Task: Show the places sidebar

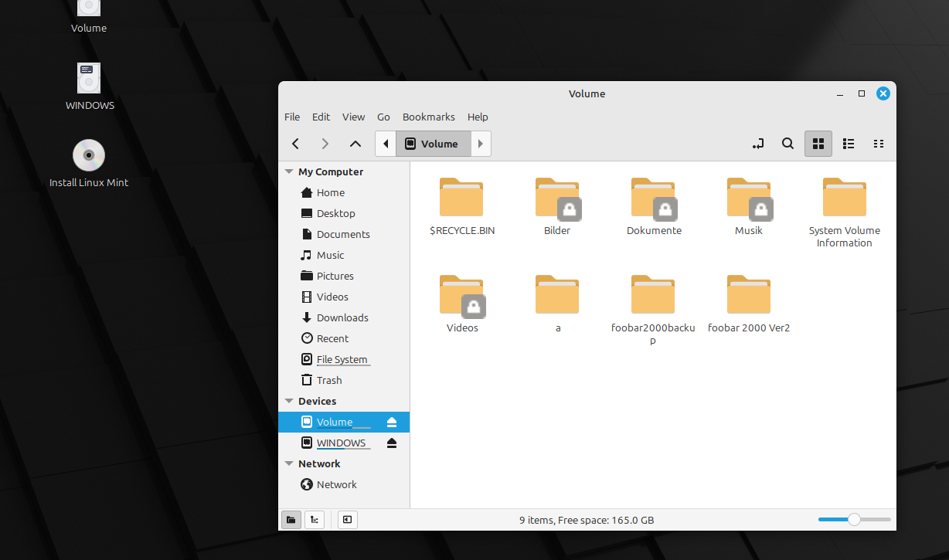Action: pyautogui.click(x=291, y=520)
